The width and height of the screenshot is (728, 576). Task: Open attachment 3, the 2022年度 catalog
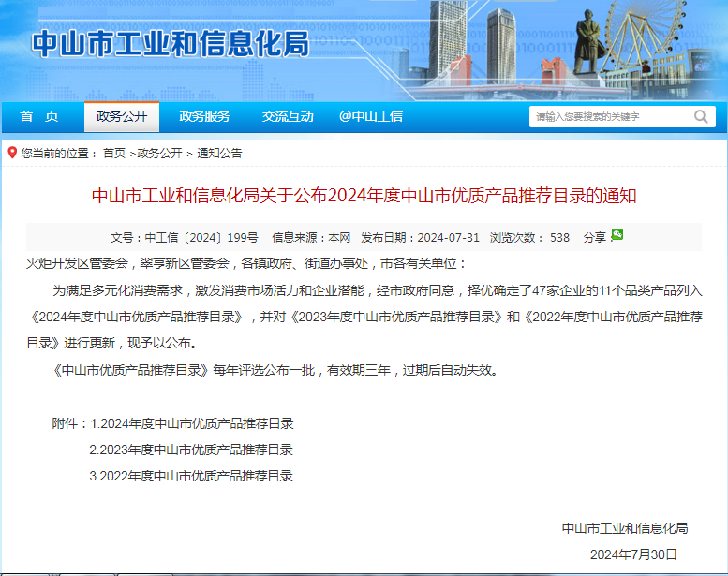[191, 476]
